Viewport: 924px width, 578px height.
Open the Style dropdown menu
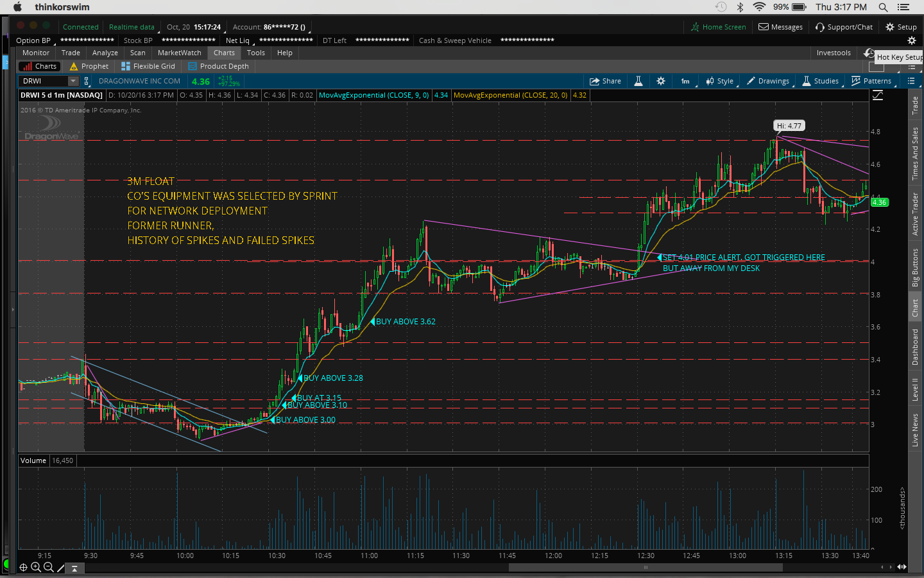pyautogui.click(x=720, y=81)
